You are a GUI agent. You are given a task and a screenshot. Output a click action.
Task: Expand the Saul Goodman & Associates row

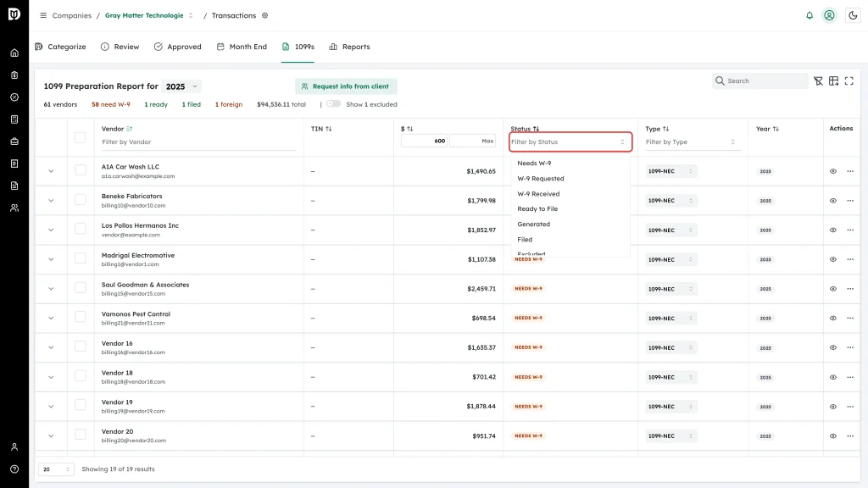[51, 289]
